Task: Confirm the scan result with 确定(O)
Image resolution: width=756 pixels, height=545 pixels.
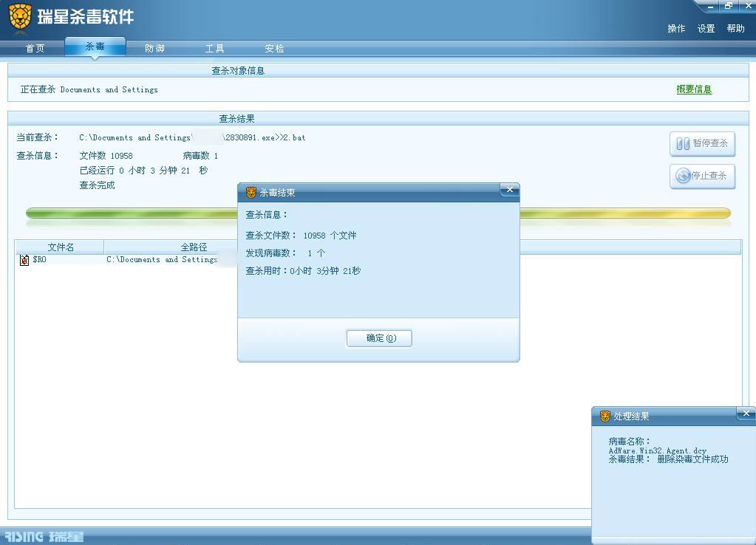Action: point(379,338)
